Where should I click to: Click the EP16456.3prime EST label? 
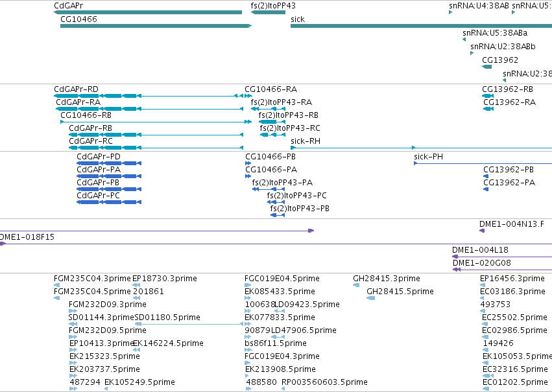tap(512, 279)
